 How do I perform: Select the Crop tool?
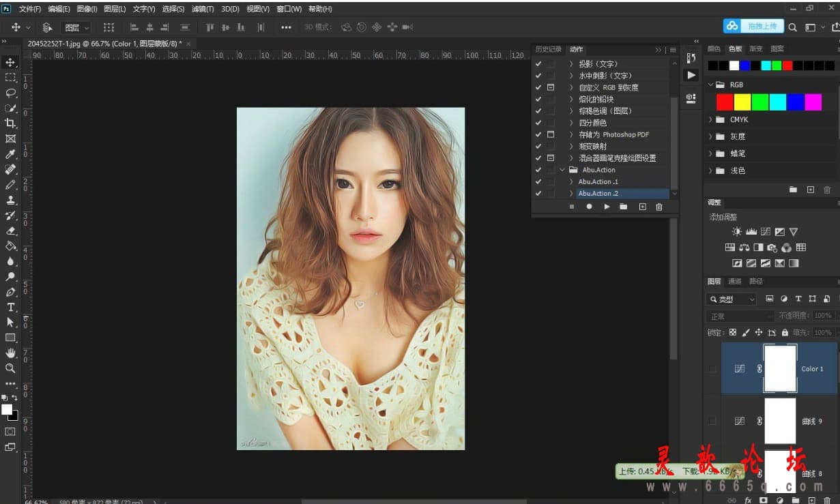click(10, 123)
